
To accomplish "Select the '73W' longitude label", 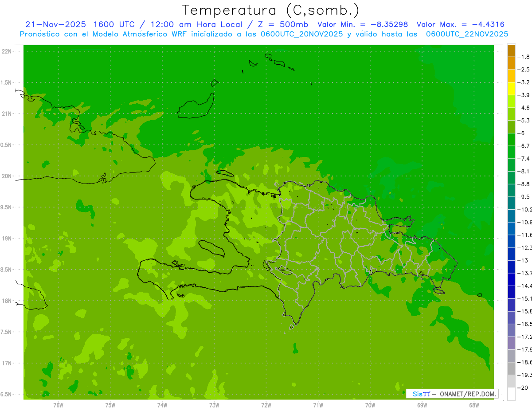I will (214, 405).
